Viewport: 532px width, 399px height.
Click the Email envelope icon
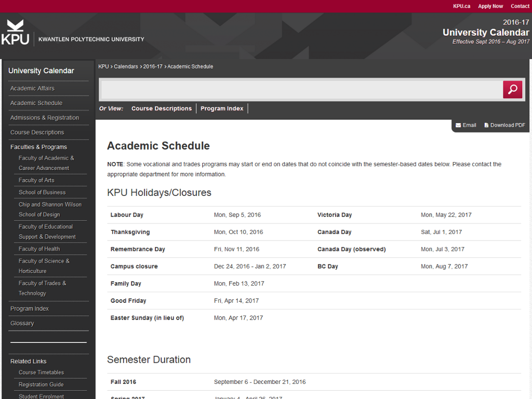[x=458, y=125]
